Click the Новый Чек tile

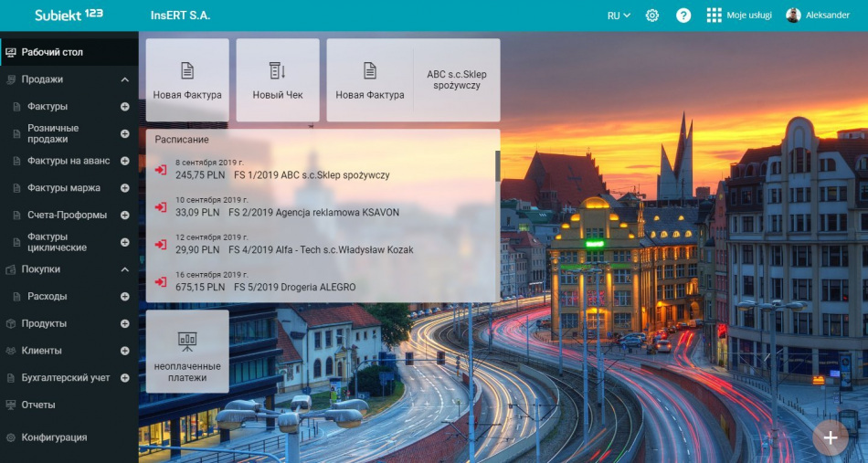point(278,80)
